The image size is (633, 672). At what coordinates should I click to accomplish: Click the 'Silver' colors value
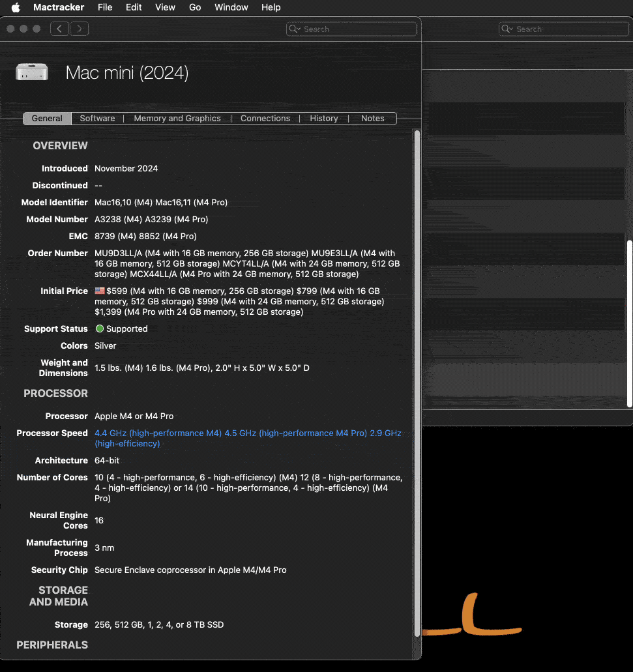click(106, 346)
